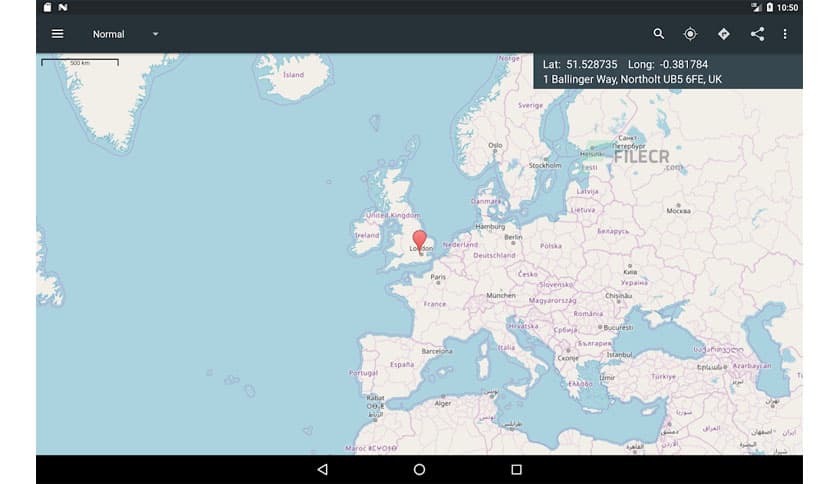This screenshot has width=836, height=484.
Task: Click the Berlin city label
Action: (513, 237)
